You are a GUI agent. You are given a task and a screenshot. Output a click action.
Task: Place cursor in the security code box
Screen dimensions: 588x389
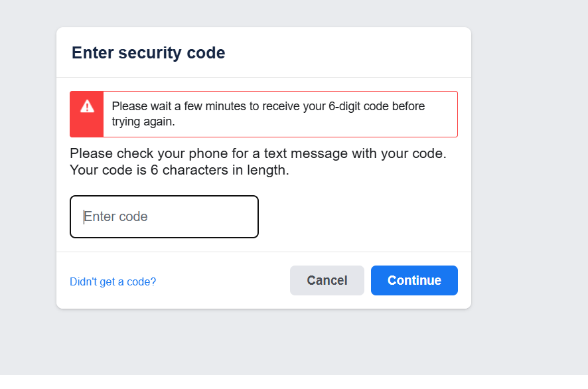164,216
